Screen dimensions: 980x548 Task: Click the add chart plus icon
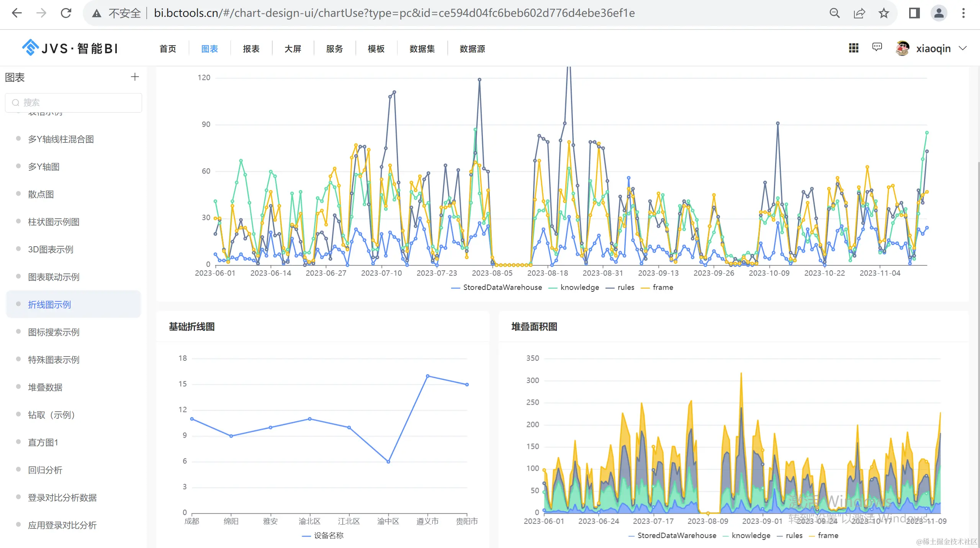135,77
